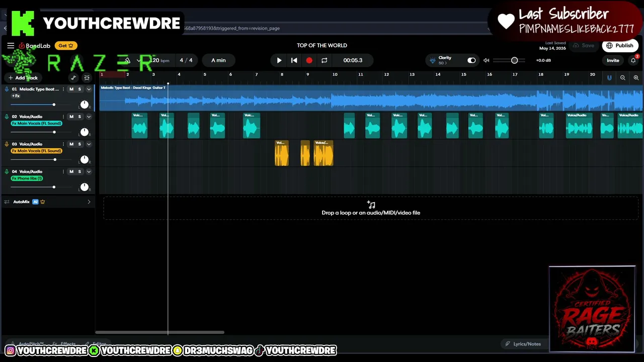Open track 03 three-dot menu
The image size is (644, 362).
(63, 144)
